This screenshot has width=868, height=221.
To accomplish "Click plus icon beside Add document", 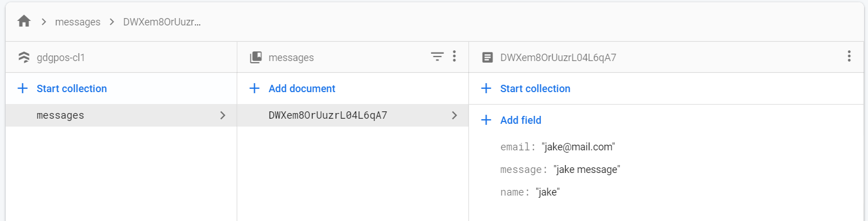I will coord(254,88).
